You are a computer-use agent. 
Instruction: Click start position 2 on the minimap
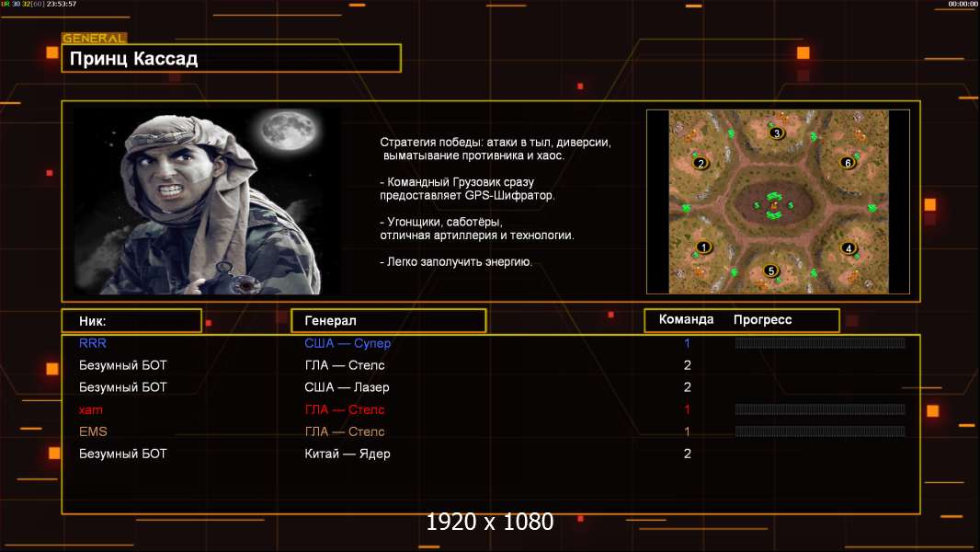pos(701,164)
